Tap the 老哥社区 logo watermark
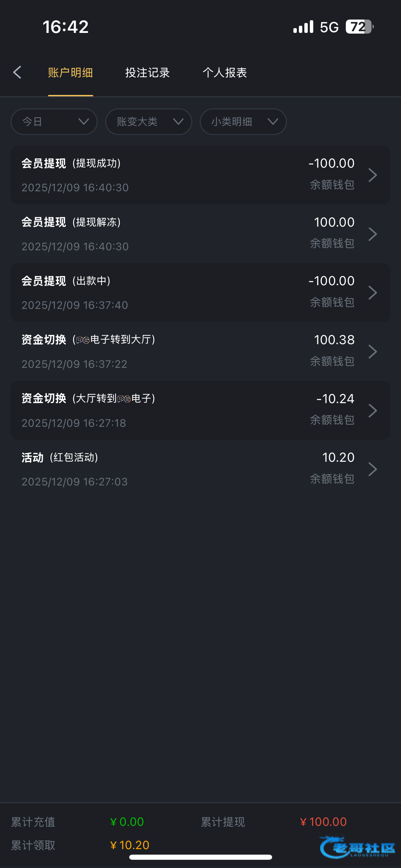Image resolution: width=401 pixels, height=868 pixels. click(357, 847)
